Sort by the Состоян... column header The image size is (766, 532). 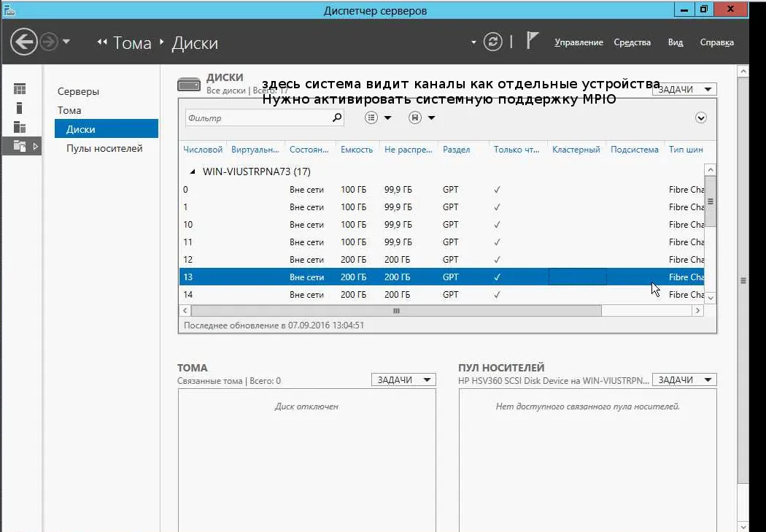pos(309,150)
